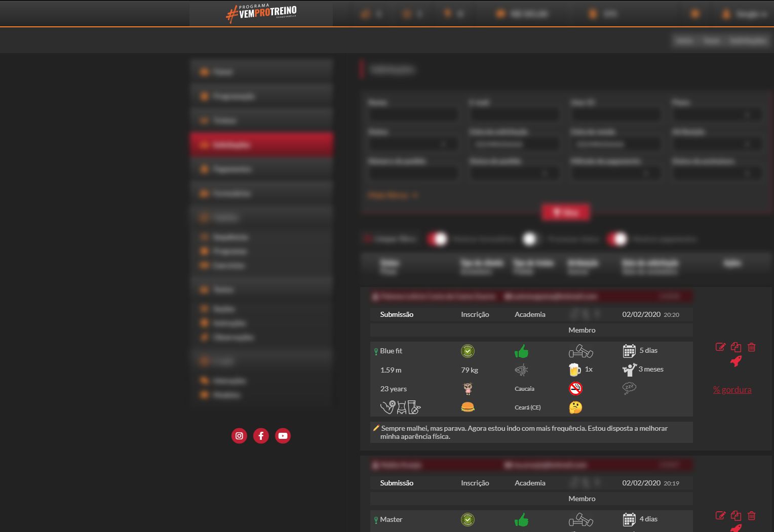
Task: Click 'Inscrição' in the Master card
Action: tap(475, 483)
